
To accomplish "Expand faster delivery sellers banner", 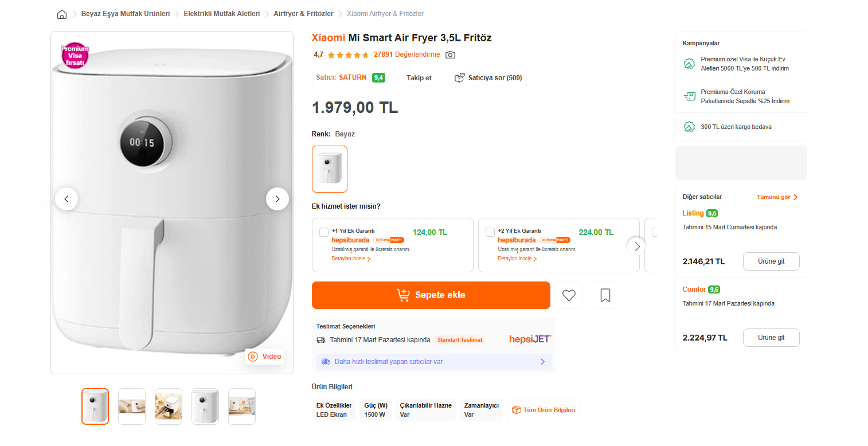I will pyautogui.click(x=433, y=362).
